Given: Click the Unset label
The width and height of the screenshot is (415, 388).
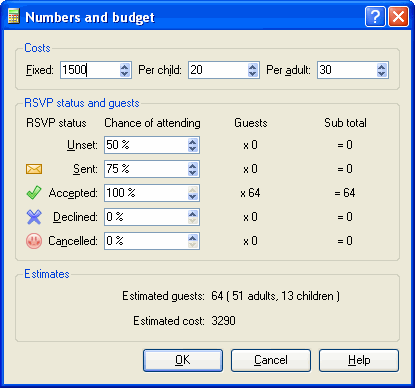Looking at the screenshot, I should pyautogui.click(x=82, y=145).
